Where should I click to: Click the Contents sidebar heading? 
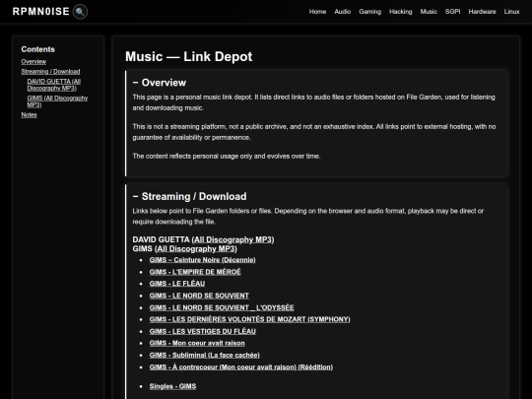pyautogui.click(x=37, y=49)
